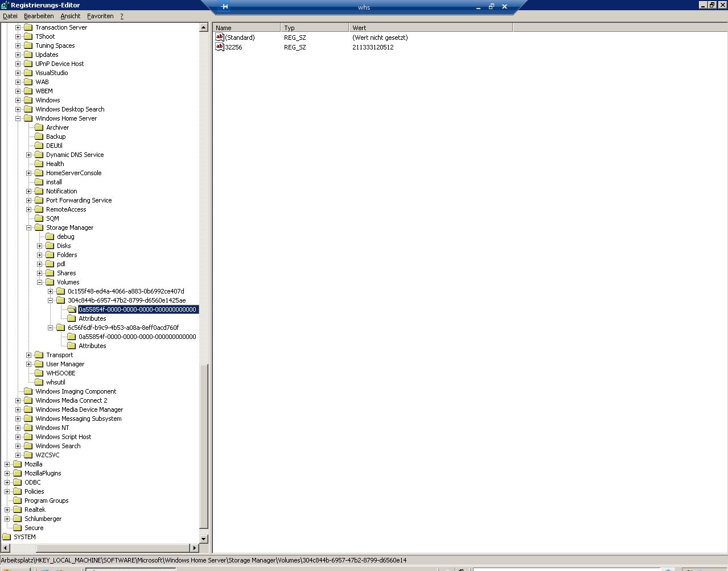Image resolution: width=728 pixels, height=571 pixels.
Task: Collapse the Windows Home Server key
Action: 18,118
